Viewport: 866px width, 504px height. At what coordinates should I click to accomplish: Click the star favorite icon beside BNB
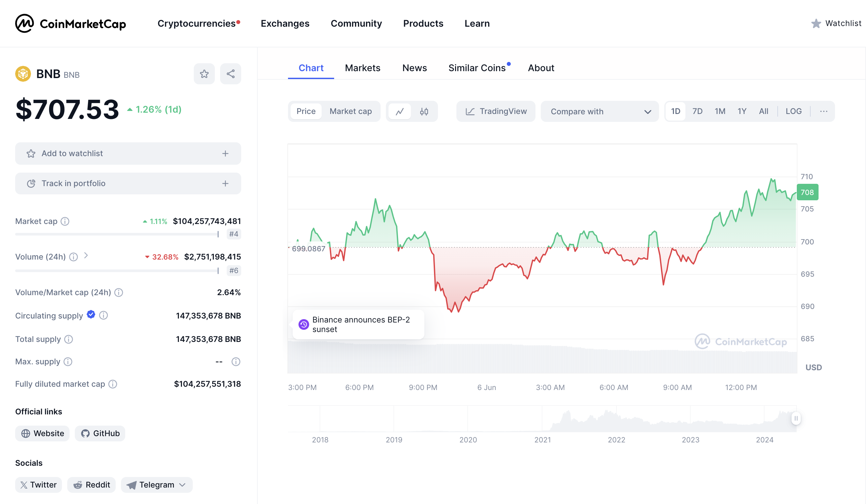tap(204, 74)
